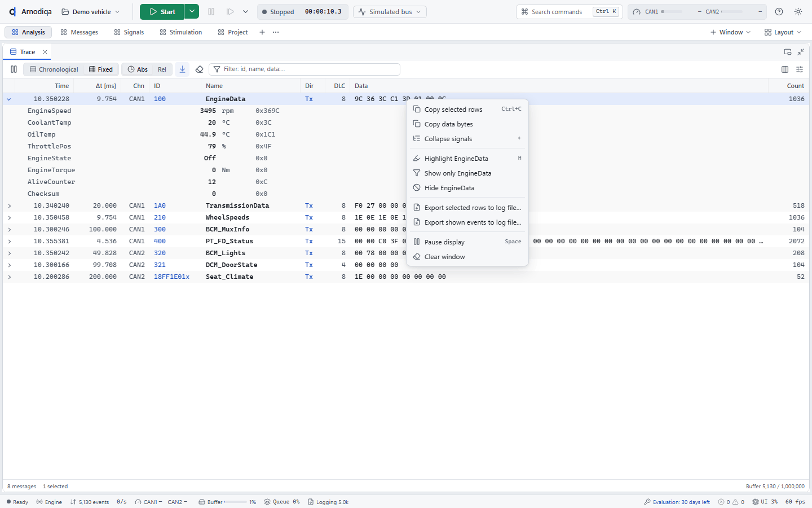Screen dimensions: 812x508
Task: Choose Collapse signals menu entry
Action: pyautogui.click(x=467, y=139)
